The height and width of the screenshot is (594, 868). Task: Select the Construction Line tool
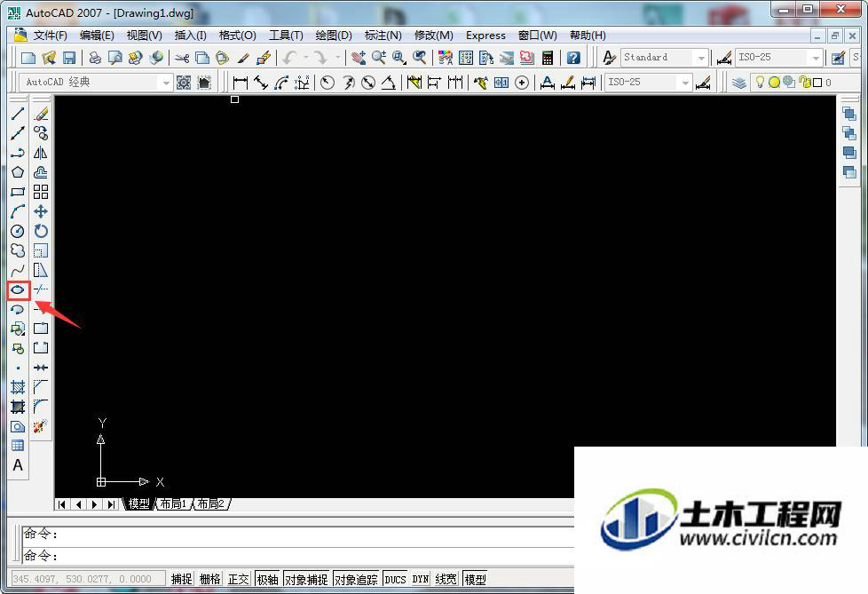pos(18,133)
